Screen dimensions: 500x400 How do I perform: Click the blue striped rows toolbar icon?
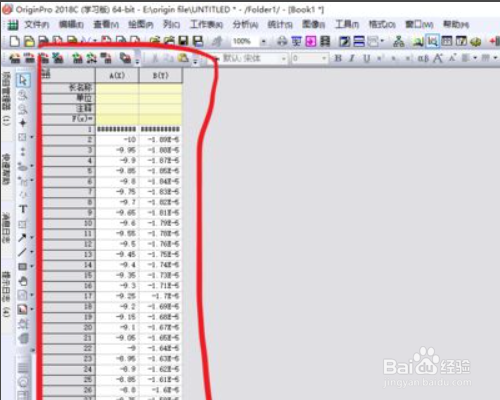359,41
